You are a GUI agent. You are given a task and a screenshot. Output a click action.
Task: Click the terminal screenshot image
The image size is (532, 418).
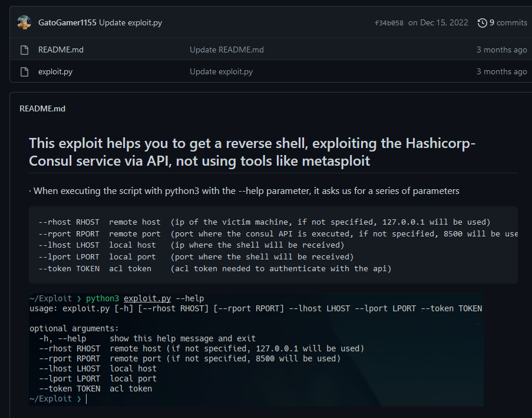tap(256, 350)
